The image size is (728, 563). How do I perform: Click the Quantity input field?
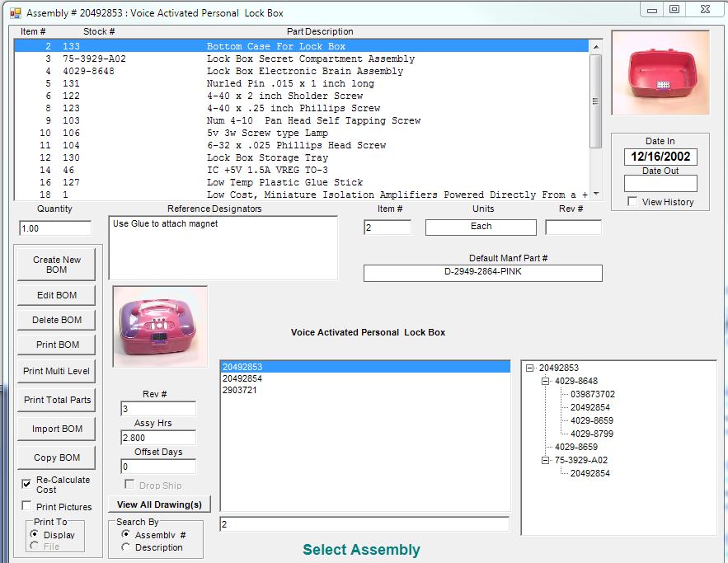pyautogui.click(x=55, y=228)
